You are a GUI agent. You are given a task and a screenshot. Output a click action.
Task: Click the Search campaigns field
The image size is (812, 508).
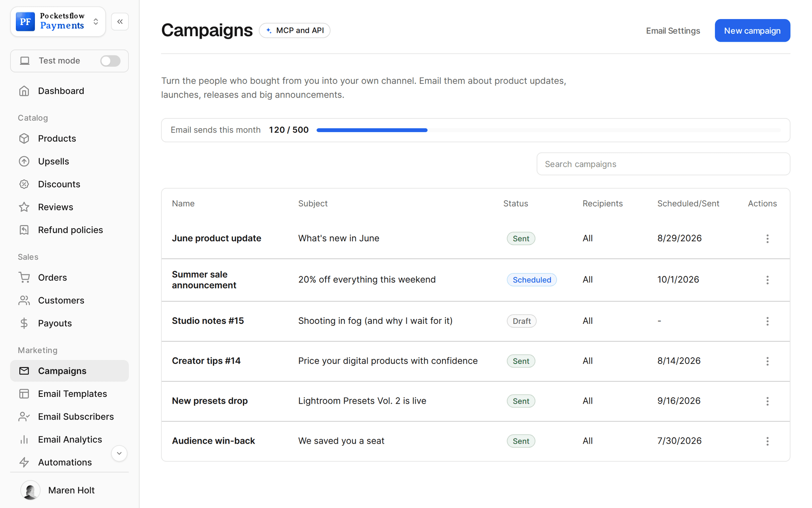pos(663,164)
